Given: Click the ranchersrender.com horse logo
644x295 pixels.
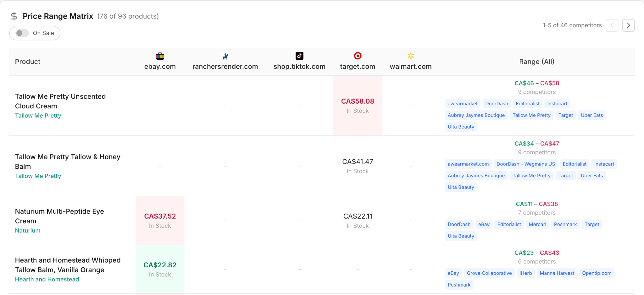Looking at the screenshot, I should (225, 56).
